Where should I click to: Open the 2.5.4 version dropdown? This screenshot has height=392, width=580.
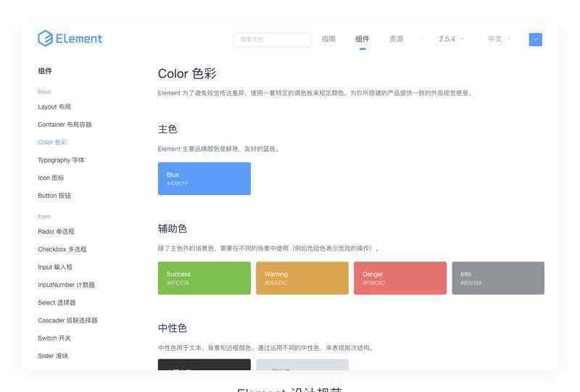click(x=451, y=39)
